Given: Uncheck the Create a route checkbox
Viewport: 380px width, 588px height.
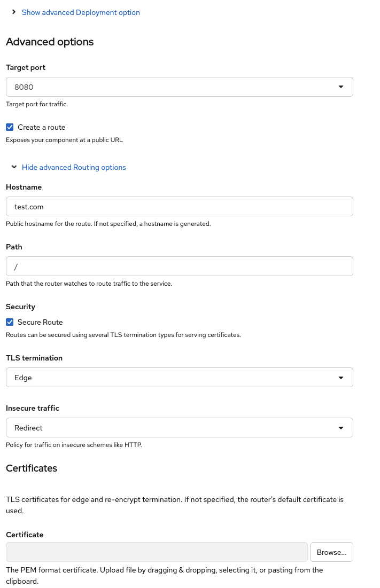Looking at the screenshot, I should 10,127.
